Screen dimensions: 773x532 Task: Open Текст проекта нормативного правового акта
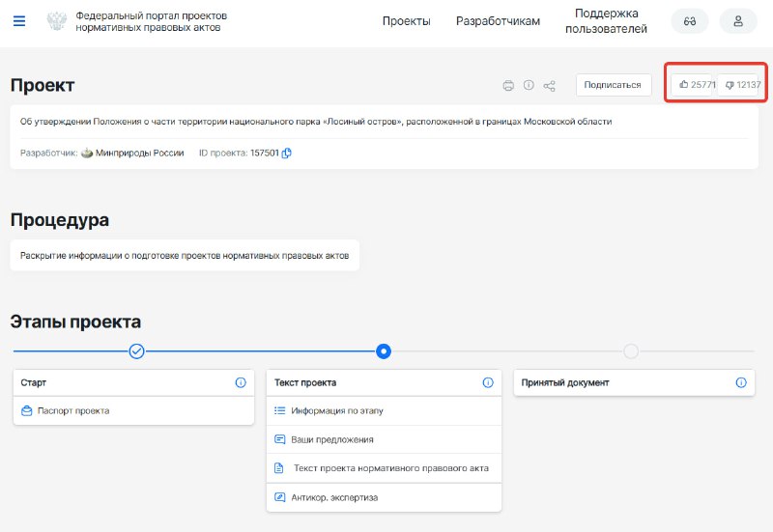tap(391, 468)
